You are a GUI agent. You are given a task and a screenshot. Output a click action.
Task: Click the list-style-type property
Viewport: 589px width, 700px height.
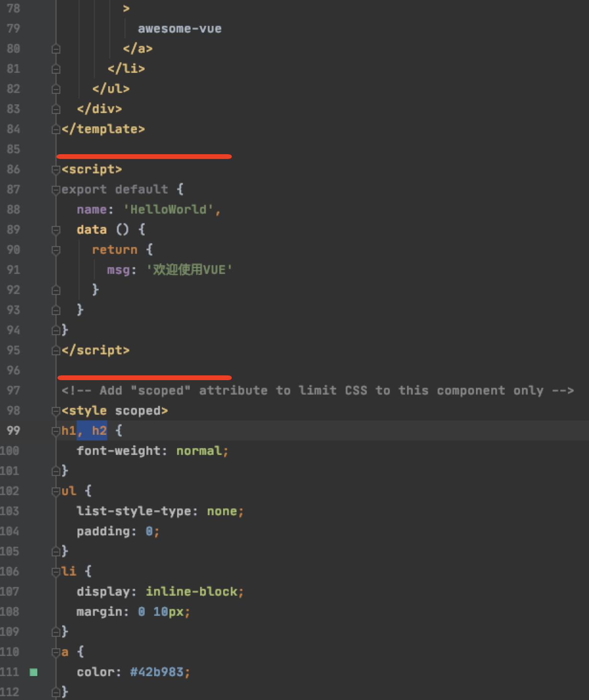[x=134, y=511]
